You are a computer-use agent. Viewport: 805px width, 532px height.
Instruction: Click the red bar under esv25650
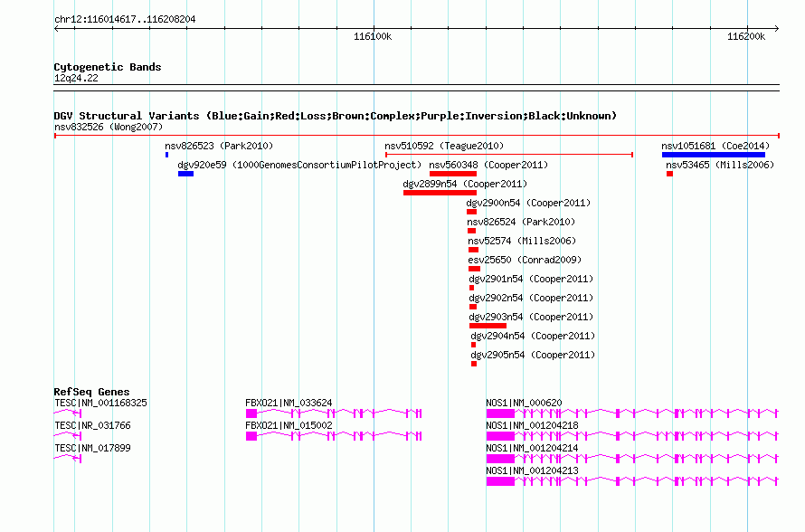pos(474,269)
